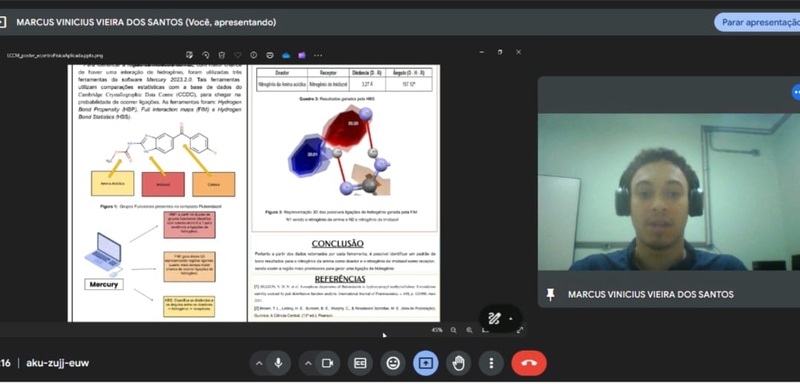The height and width of the screenshot is (384, 800).
Task: Select the annotation pen tool
Action: [494, 319]
